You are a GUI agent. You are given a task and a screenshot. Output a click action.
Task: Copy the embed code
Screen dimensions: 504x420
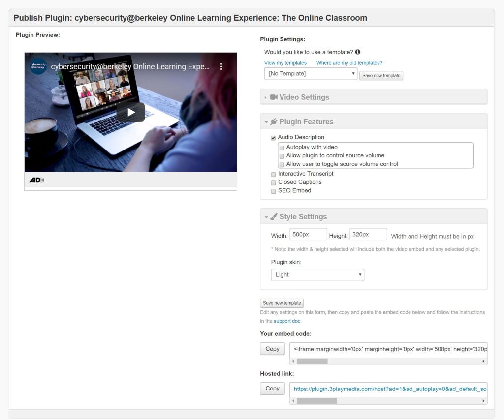pyautogui.click(x=272, y=349)
